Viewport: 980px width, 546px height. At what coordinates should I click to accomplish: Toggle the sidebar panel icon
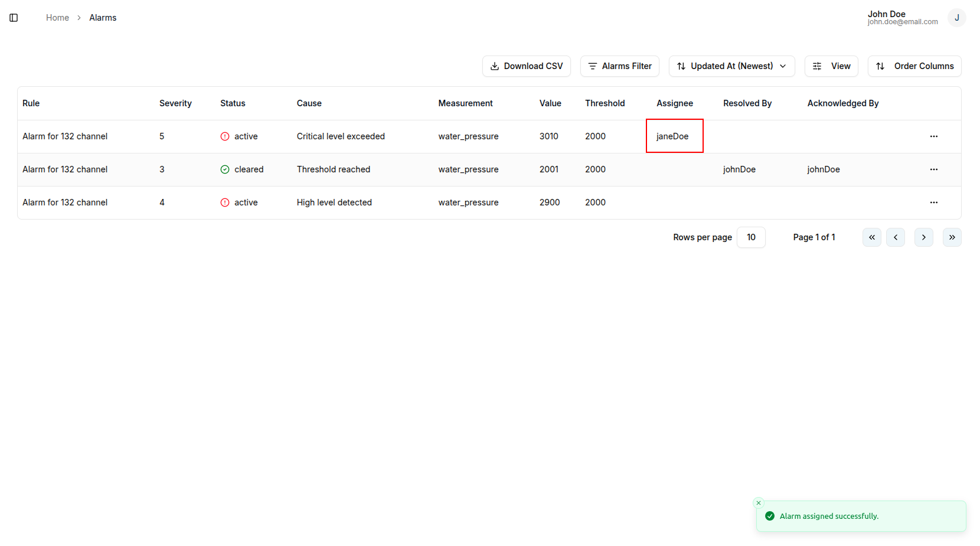[x=14, y=18]
